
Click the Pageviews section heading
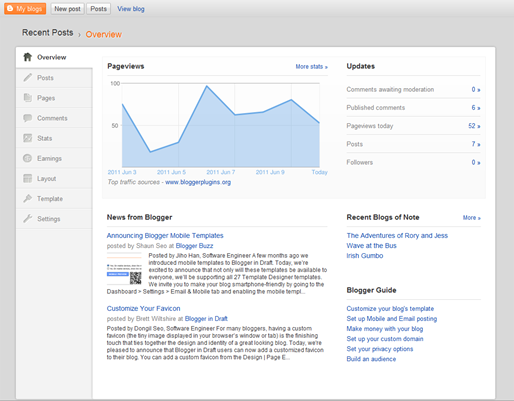[x=126, y=66]
